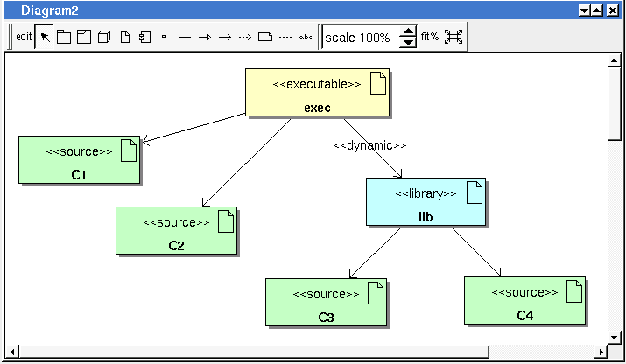Image resolution: width=626 pixels, height=364 pixels.
Task: Choose the package folder tool
Action: click(64, 37)
